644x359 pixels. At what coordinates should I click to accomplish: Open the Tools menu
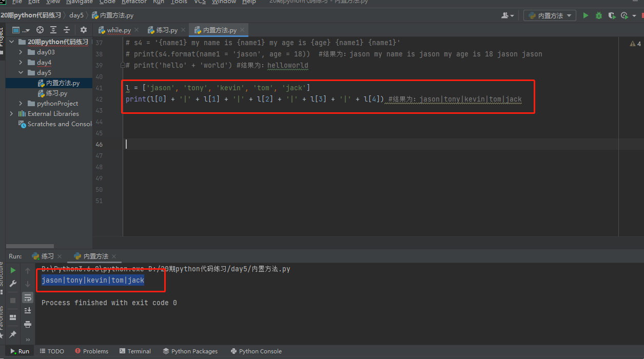click(179, 2)
